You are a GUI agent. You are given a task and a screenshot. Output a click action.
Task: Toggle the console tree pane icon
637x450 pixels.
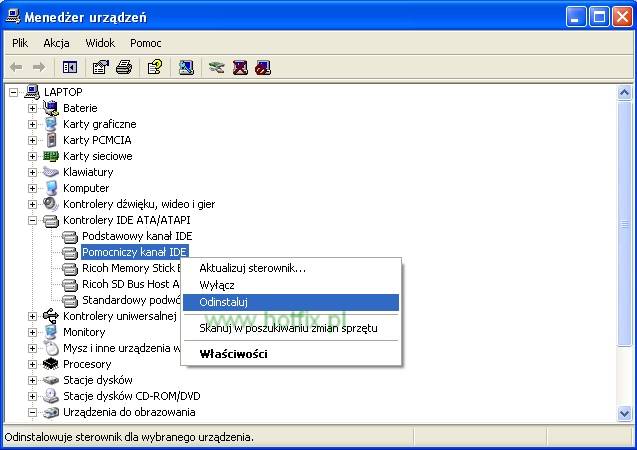[70, 67]
